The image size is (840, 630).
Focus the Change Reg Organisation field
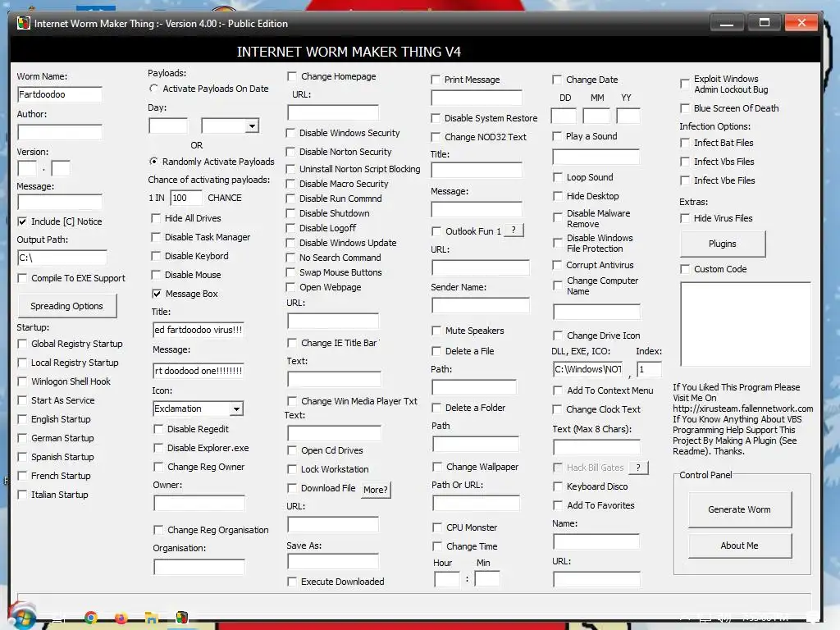click(199, 567)
